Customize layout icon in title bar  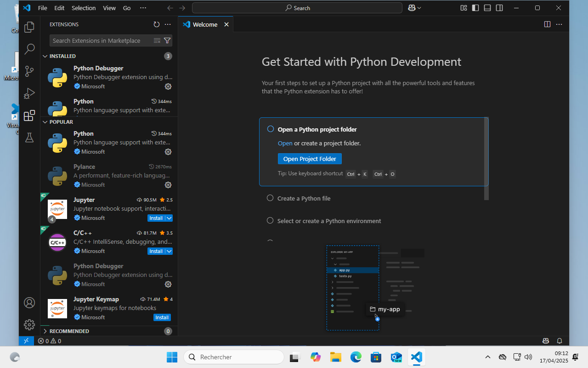pyautogui.click(x=464, y=8)
